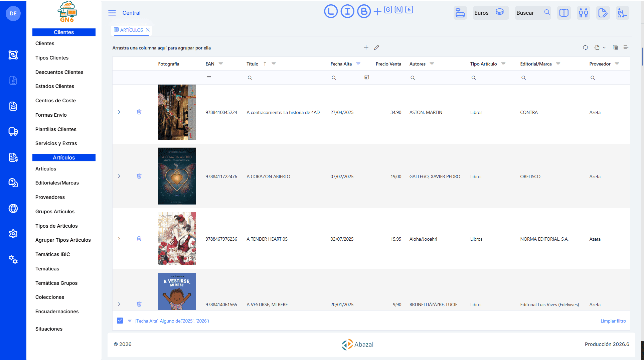This screenshot has height=361, width=644.
Task: Sort by the Título column header
Action: (253, 64)
